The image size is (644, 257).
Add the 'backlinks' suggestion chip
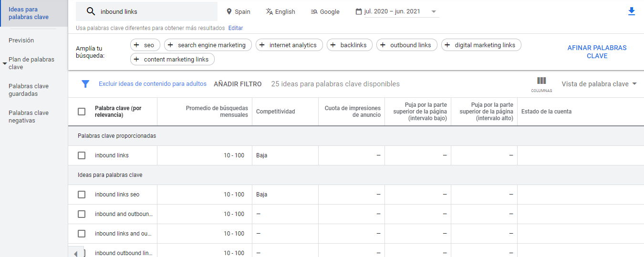tap(348, 45)
